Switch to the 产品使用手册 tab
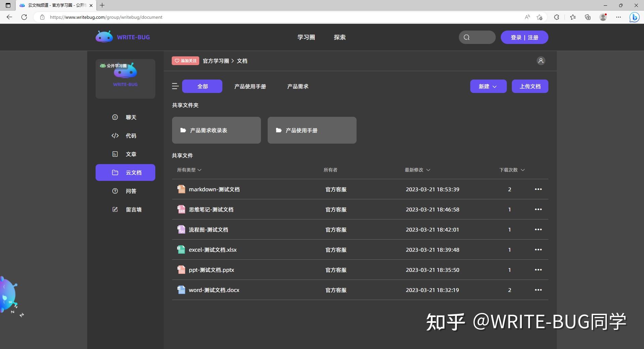Image resolution: width=644 pixels, height=349 pixels. tap(250, 86)
